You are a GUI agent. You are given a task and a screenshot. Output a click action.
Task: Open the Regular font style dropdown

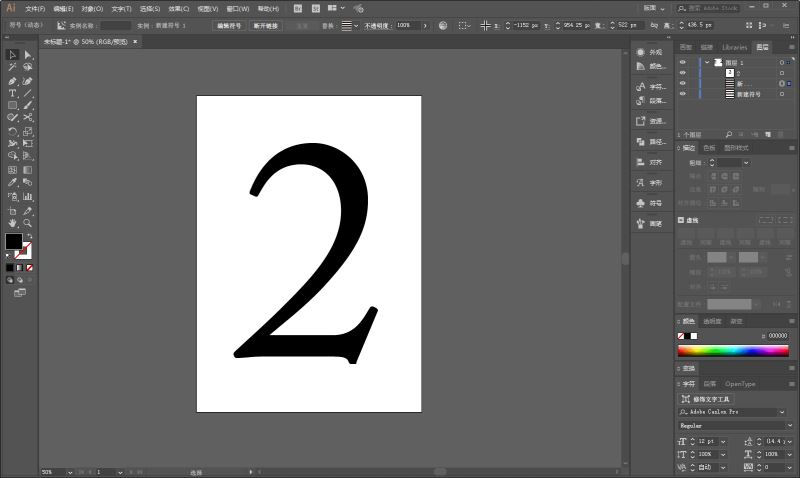pyautogui.click(x=790, y=425)
